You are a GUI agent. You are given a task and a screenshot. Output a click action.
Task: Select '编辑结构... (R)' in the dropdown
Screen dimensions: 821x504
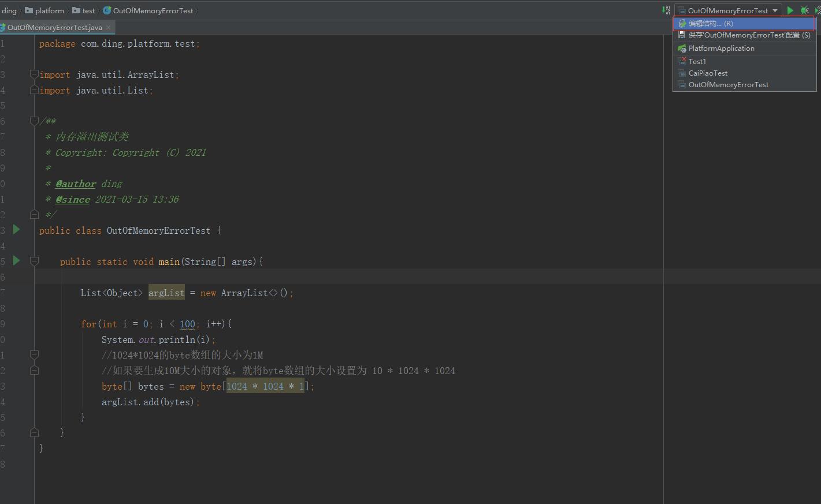(x=744, y=24)
